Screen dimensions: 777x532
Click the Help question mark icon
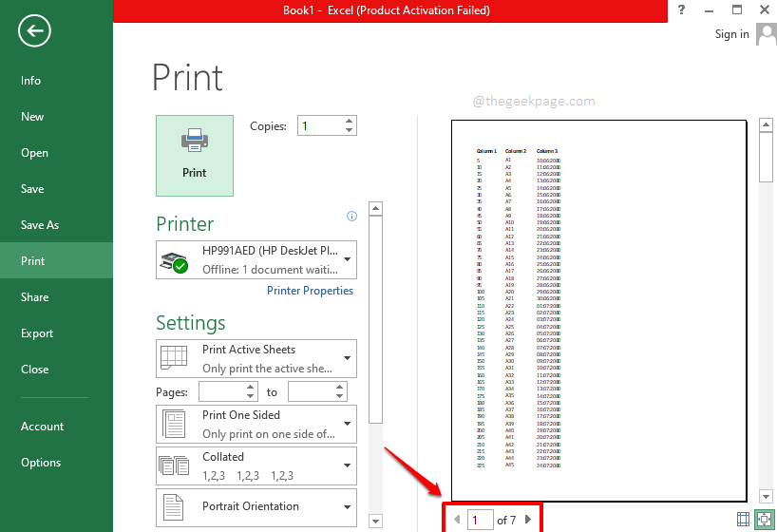tap(681, 9)
